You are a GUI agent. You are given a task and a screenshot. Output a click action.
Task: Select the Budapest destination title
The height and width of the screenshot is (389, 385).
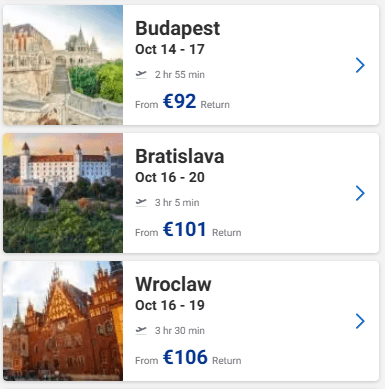point(177,28)
